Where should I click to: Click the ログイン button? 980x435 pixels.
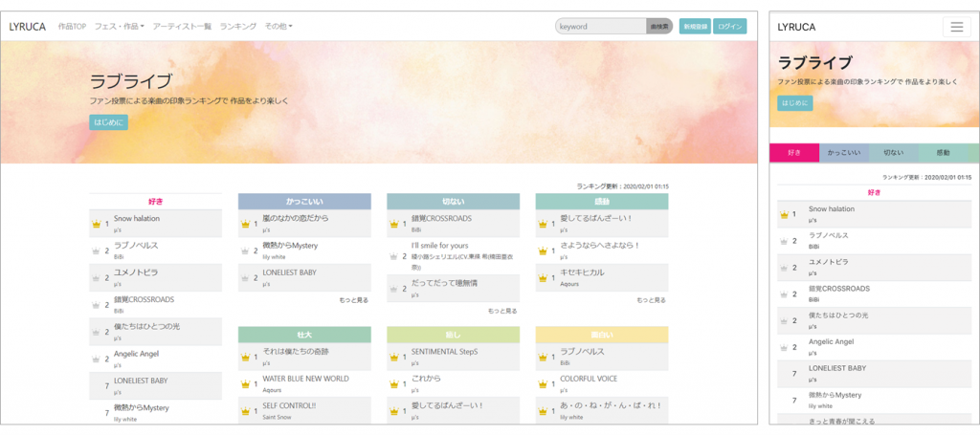click(730, 26)
